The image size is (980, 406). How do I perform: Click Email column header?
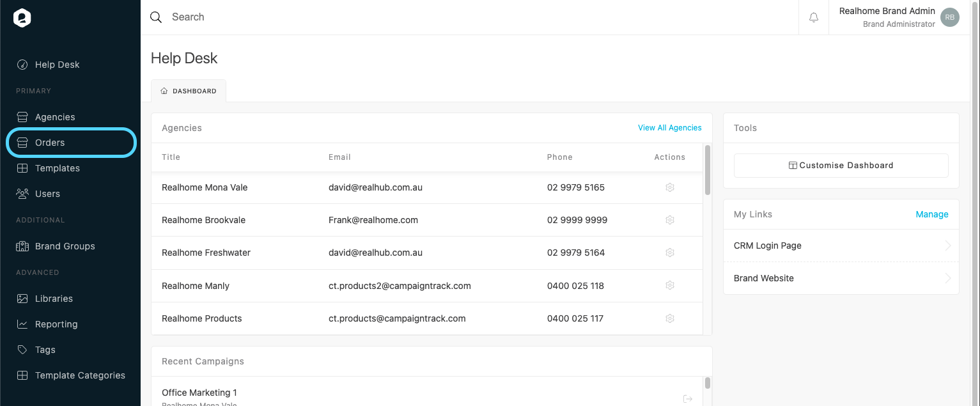339,157
